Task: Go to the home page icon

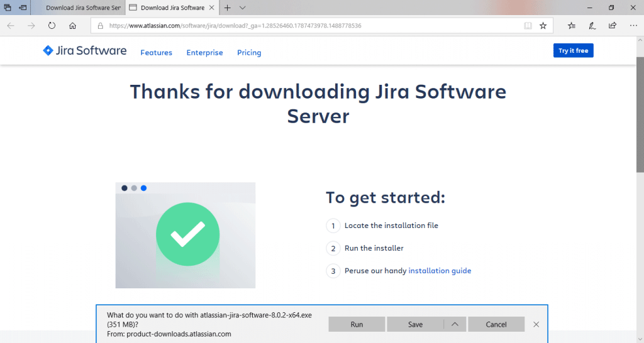Action: tap(73, 25)
